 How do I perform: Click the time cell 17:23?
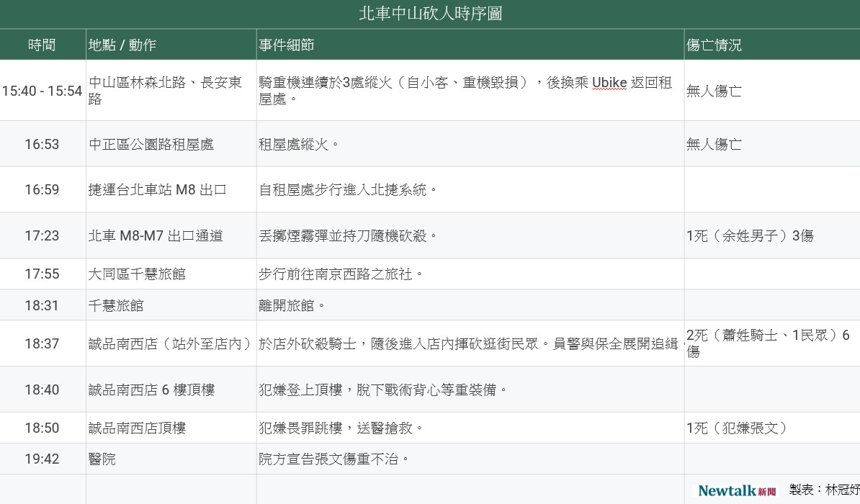coord(42,236)
